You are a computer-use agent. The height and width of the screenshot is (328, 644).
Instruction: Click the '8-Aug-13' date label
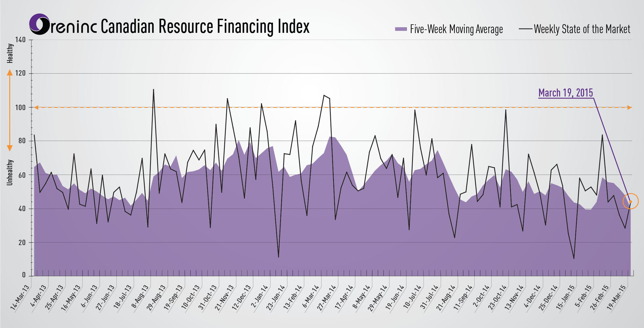140,296
